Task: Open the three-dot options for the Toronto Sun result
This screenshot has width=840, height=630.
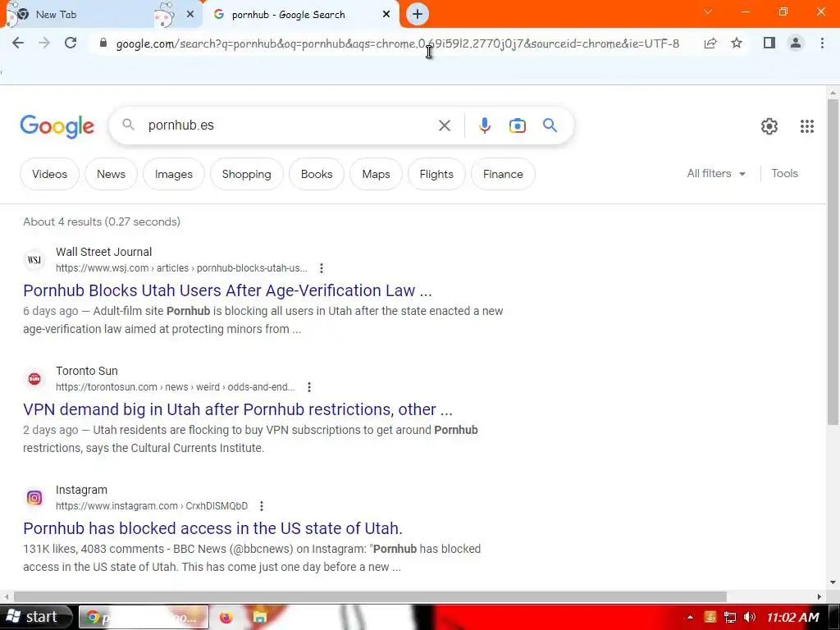Action: [x=309, y=387]
